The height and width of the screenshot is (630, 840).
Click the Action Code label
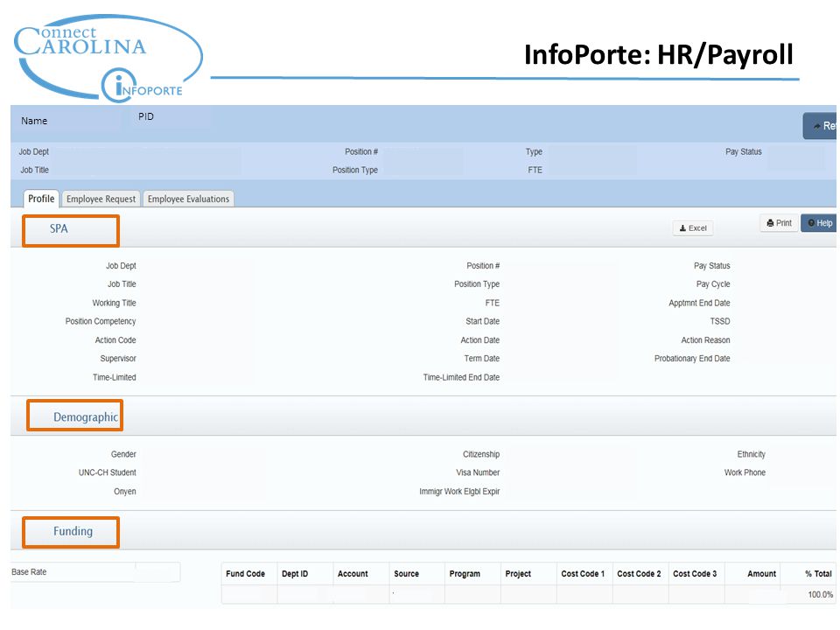pos(115,340)
